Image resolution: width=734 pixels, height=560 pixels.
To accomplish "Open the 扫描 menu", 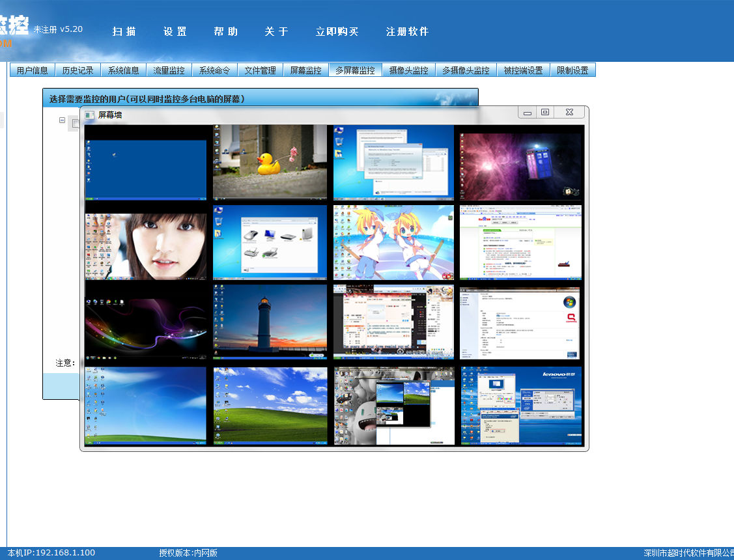I will [124, 32].
